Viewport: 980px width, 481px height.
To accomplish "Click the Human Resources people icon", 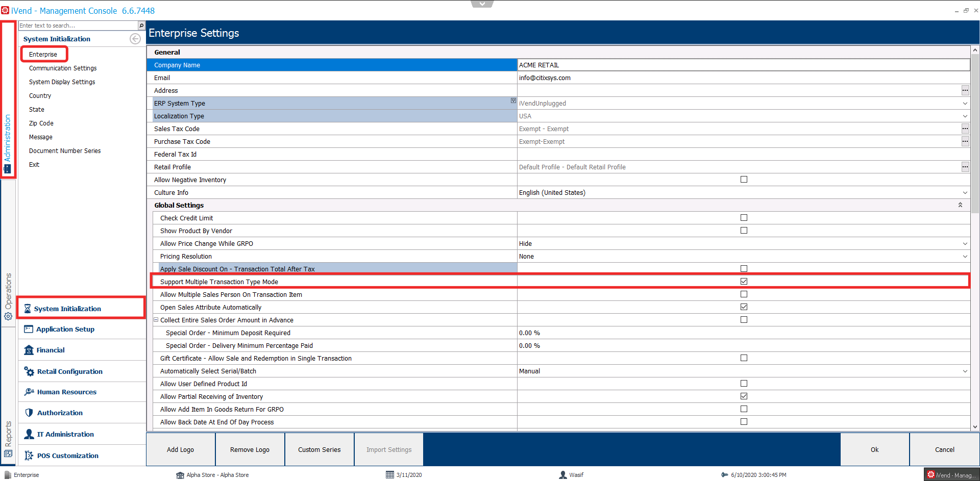I will pos(29,392).
